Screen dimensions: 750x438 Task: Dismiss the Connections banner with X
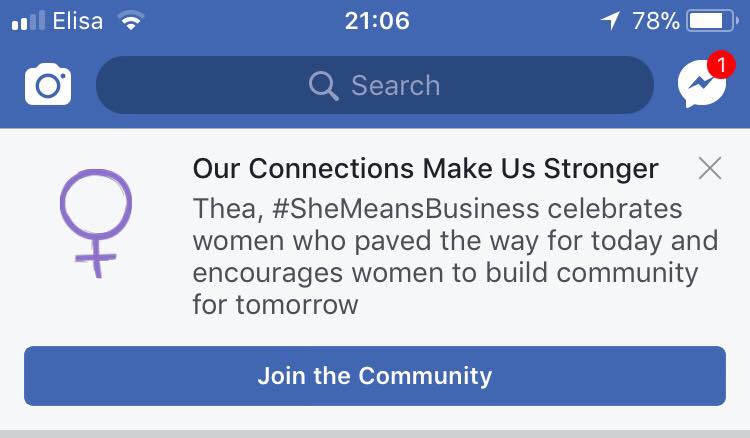(x=710, y=168)
